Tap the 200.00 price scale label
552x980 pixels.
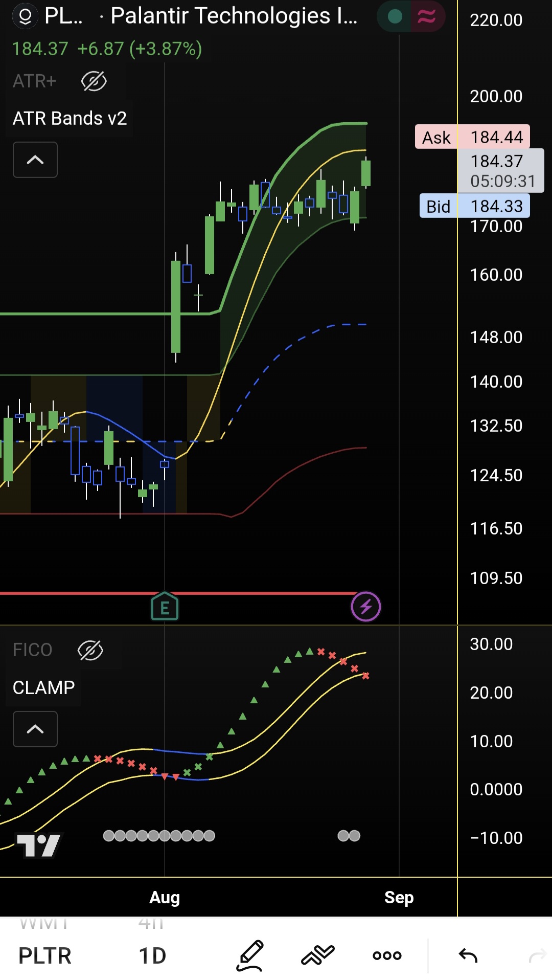coord(496,96)
